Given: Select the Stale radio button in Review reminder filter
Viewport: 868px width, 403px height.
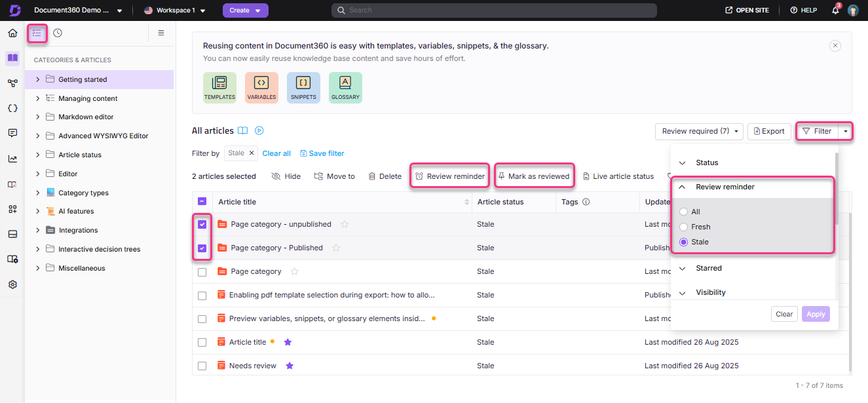Looking at the screenshot, I should [x=684, y=241].
